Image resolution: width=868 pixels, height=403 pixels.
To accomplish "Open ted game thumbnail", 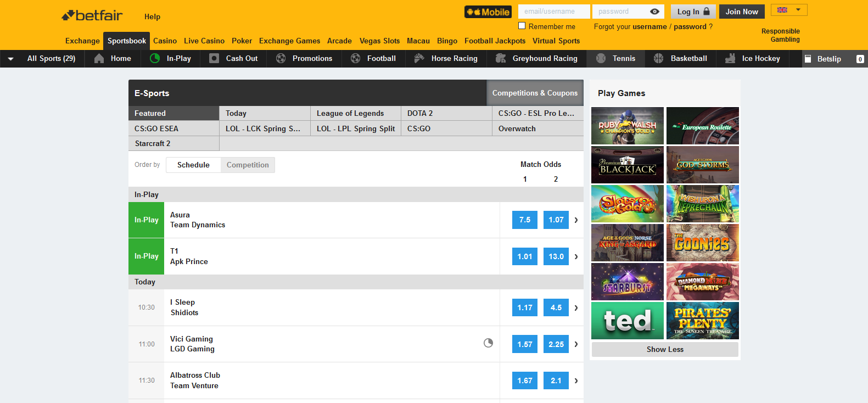I will point(628,321).
